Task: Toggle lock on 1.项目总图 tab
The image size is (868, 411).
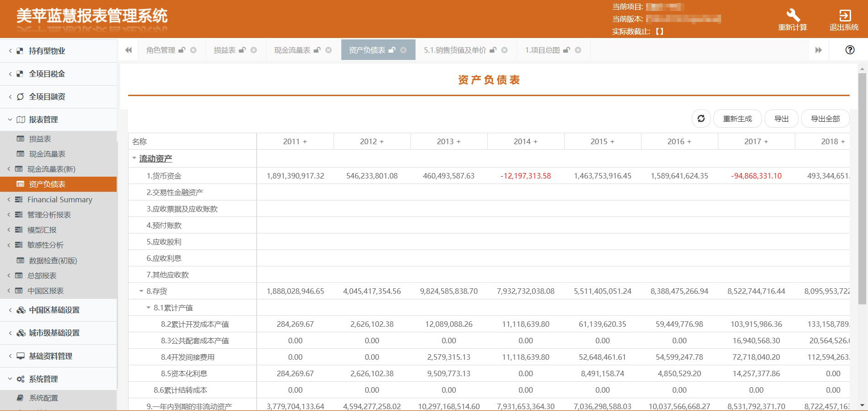Action: tap(566, 50)
